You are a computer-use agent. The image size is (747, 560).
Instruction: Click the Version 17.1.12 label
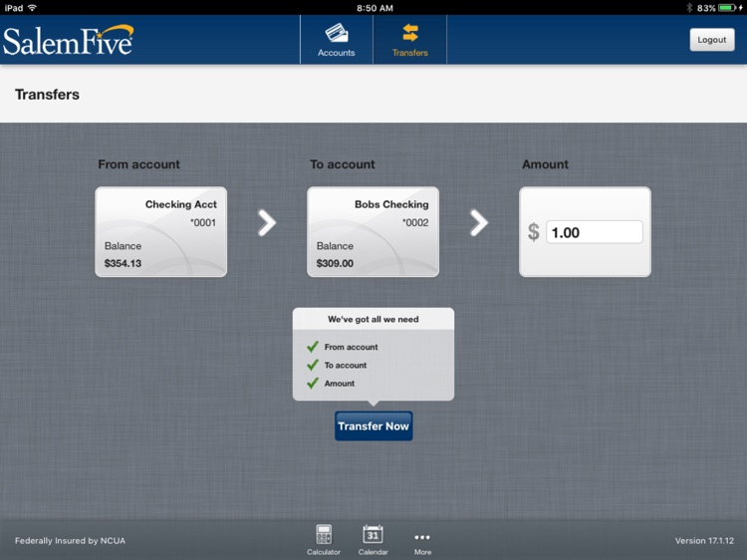pos(704,540)
